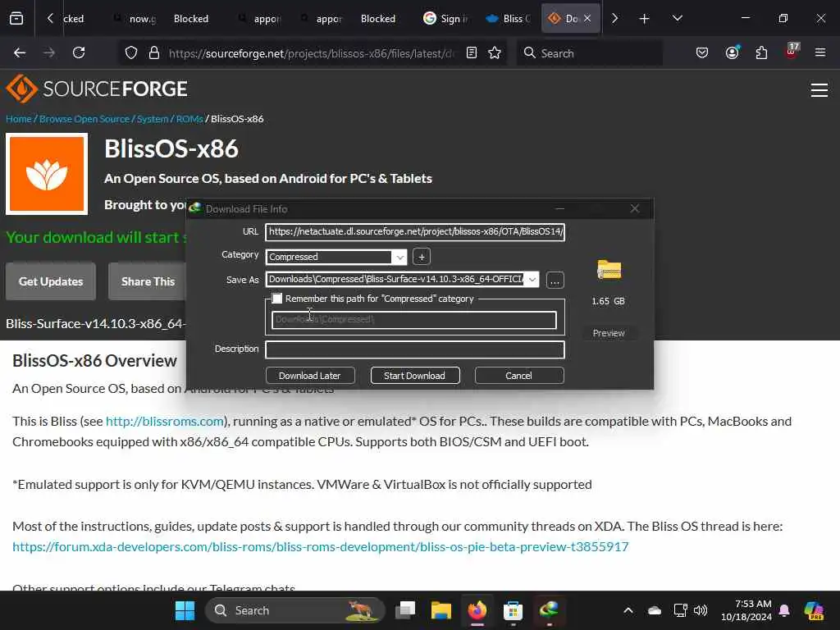This screenshot has width=840, height=630.
Task: Click Start Download button
Action: (414, 376)
